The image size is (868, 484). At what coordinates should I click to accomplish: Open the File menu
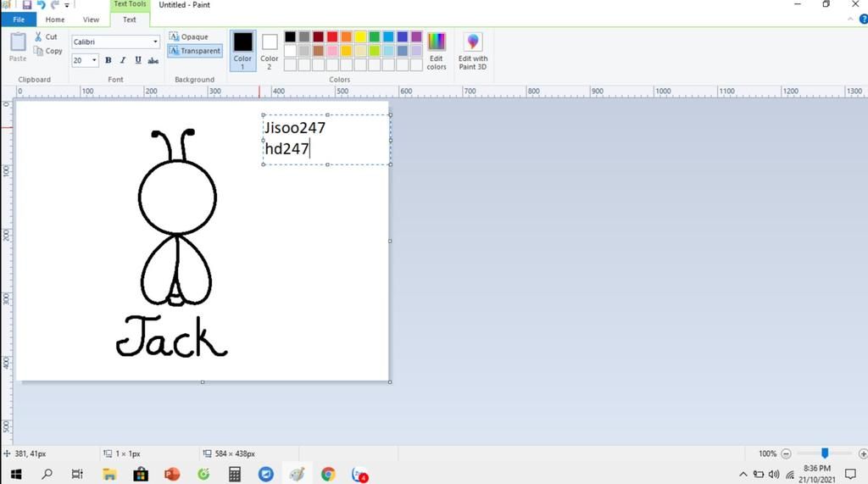[x=19, y=19]
